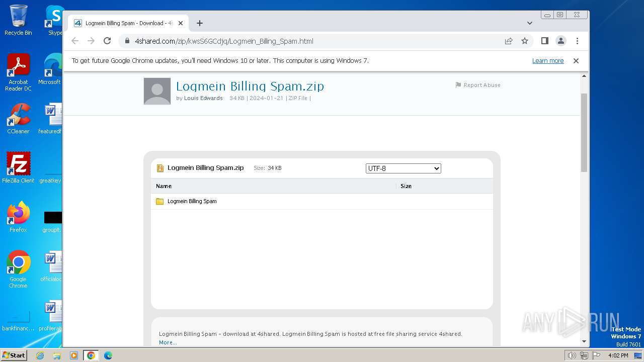Open File Explorer from taskbar

pos(57,355)
